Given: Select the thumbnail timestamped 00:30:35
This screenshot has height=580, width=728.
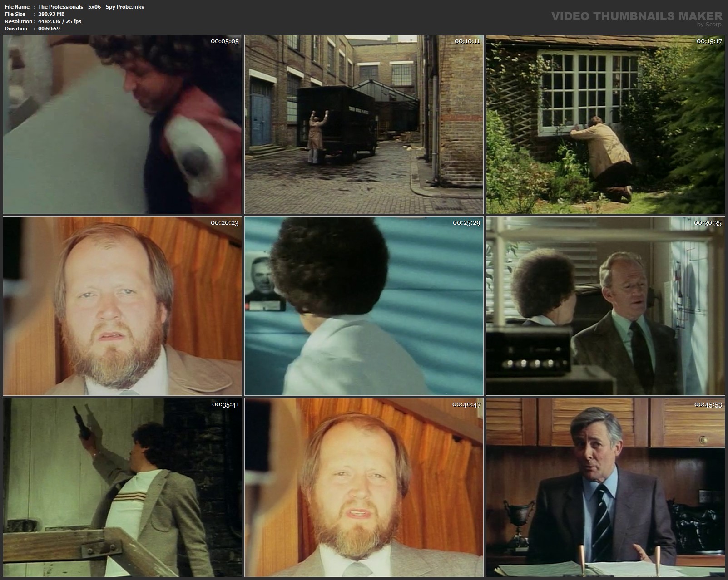Looking at the screenshot, I should (x=605, y=306).
